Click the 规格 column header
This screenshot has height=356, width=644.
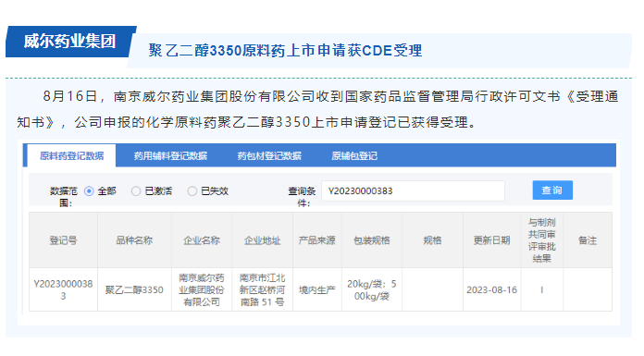point(432,240)
